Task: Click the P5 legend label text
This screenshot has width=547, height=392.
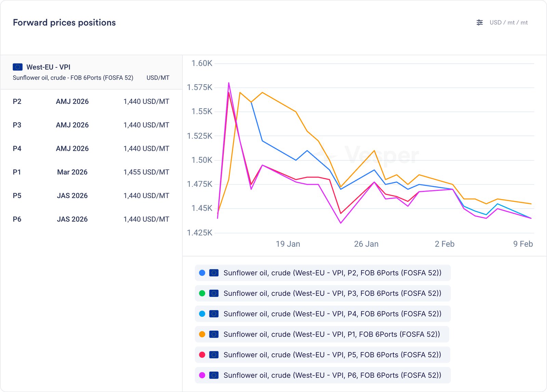Action: point(332,355)
